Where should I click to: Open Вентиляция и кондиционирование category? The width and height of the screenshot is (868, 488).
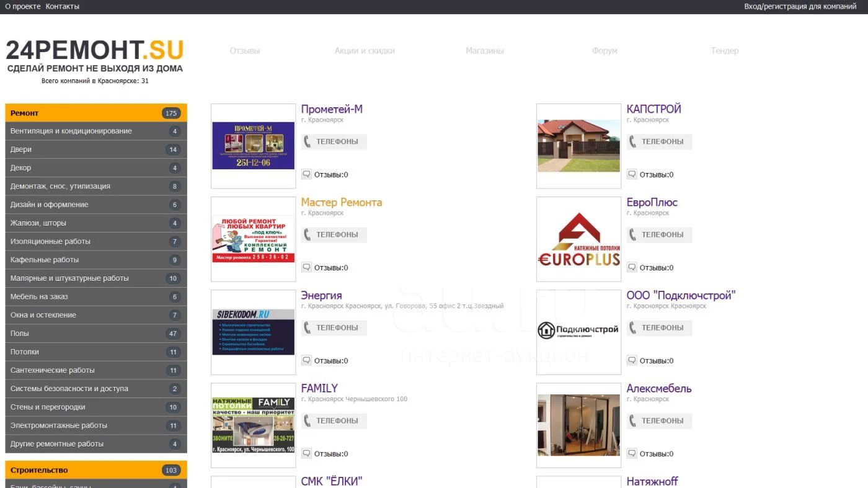tap(96, 131)
